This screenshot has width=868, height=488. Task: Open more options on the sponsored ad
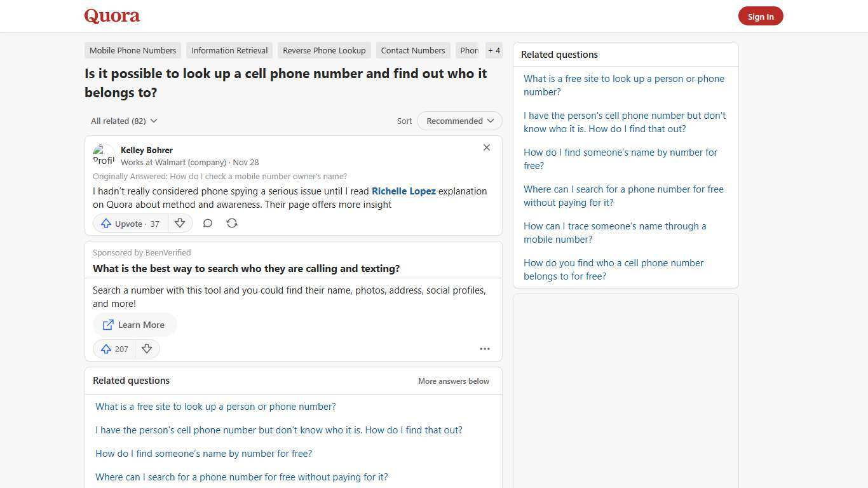(x=485, y=348)
